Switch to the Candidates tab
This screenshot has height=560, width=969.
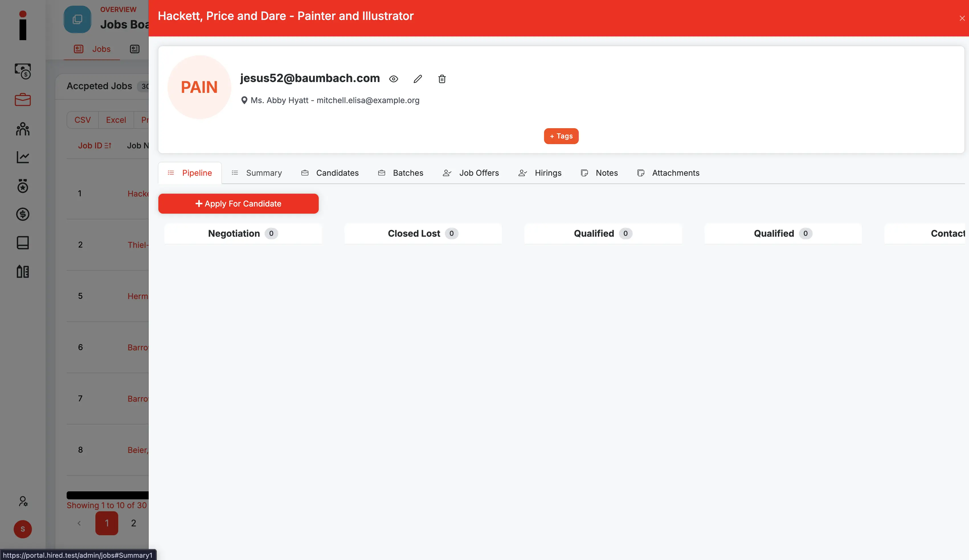[330, 173]
